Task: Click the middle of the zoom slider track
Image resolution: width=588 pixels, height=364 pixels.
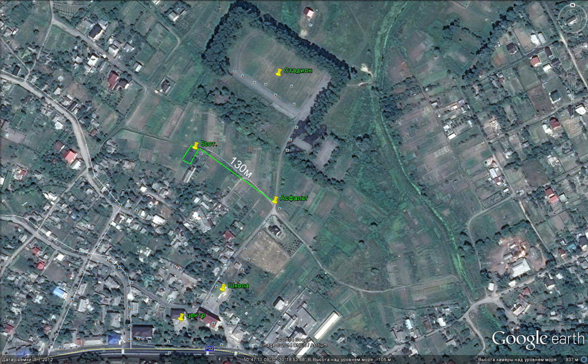Action: coord(573,103)
